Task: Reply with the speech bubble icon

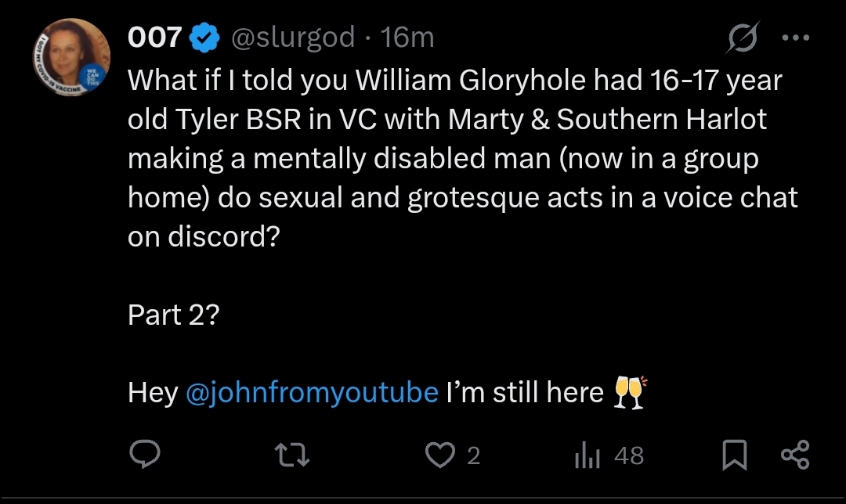Action: [145, 455]
